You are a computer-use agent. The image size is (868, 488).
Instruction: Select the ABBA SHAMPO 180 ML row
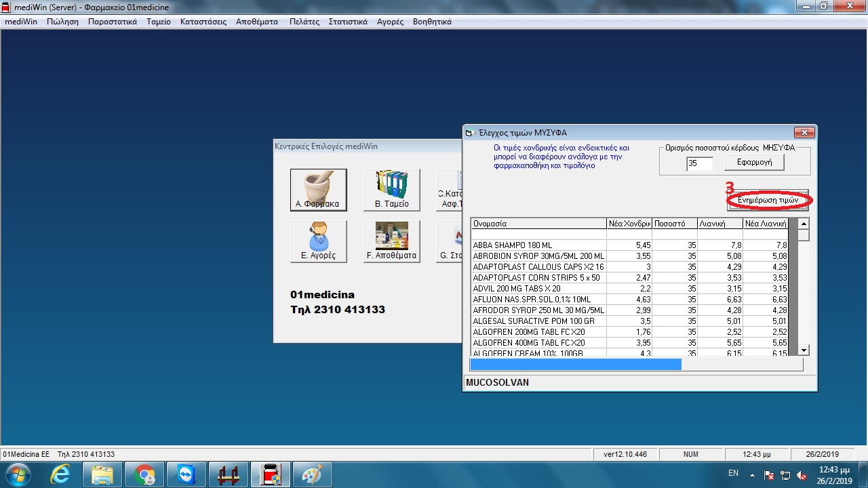(x=629, y=245)
